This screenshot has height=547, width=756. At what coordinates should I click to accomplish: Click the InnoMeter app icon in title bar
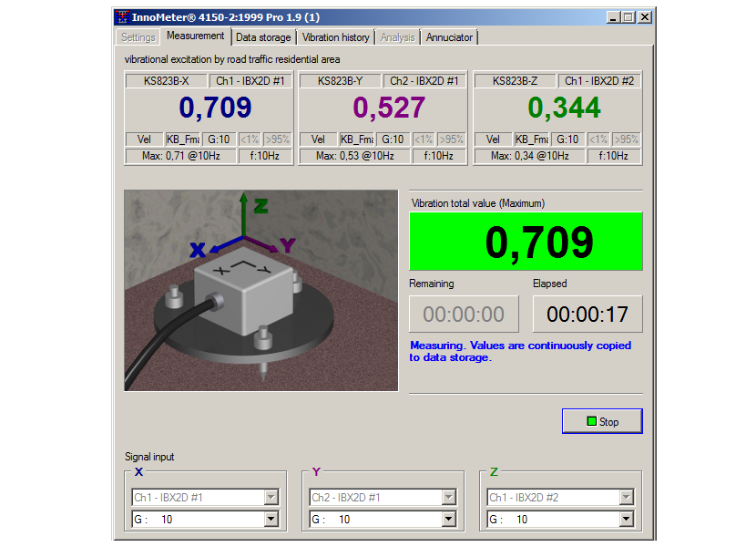click(x=123, y=17)
